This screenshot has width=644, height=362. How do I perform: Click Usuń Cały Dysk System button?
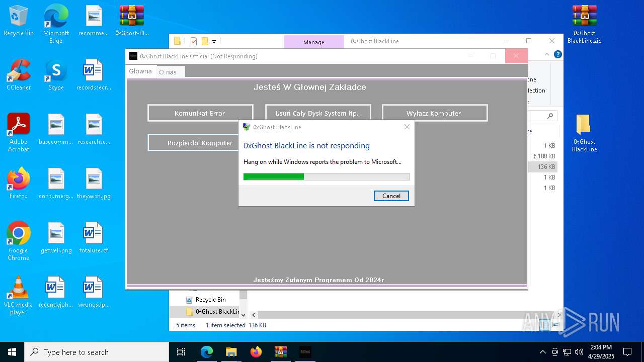(317, 113)
